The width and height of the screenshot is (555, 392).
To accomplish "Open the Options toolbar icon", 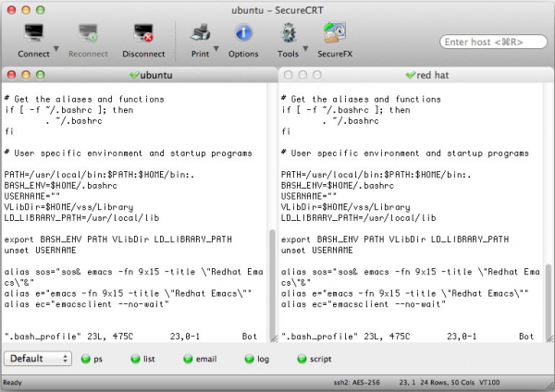I will (243, 33).
